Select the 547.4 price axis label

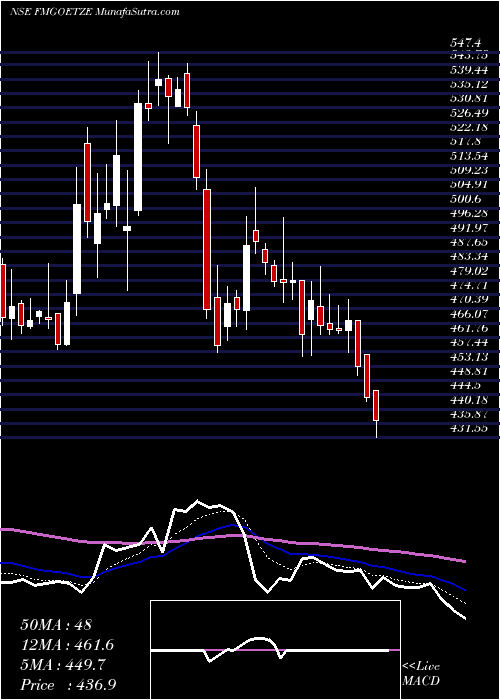click(x=466, y=43)
